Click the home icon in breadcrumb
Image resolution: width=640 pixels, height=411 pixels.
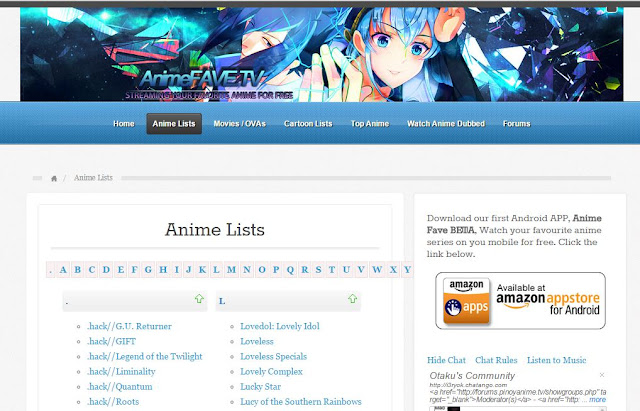tap(54, 178)
